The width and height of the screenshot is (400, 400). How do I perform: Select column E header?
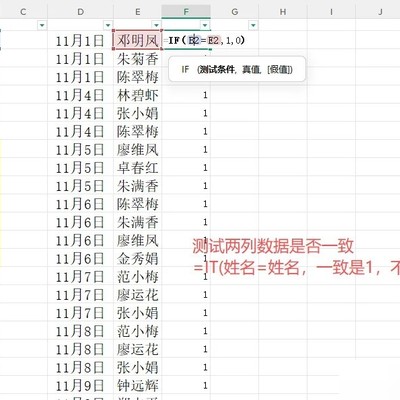pos(137,12)
